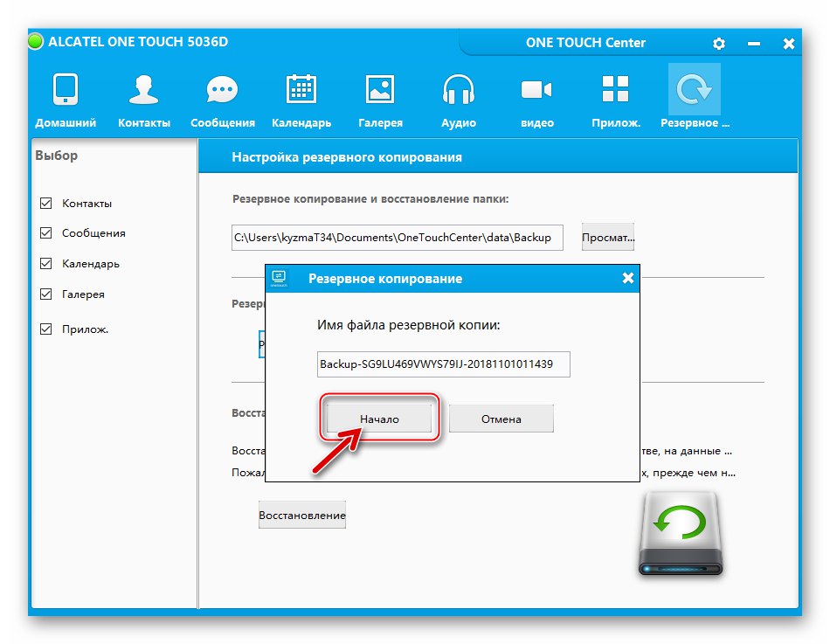Open the Галерея gallery section
The width and height of the screenshot is (830, 644).
380,100
